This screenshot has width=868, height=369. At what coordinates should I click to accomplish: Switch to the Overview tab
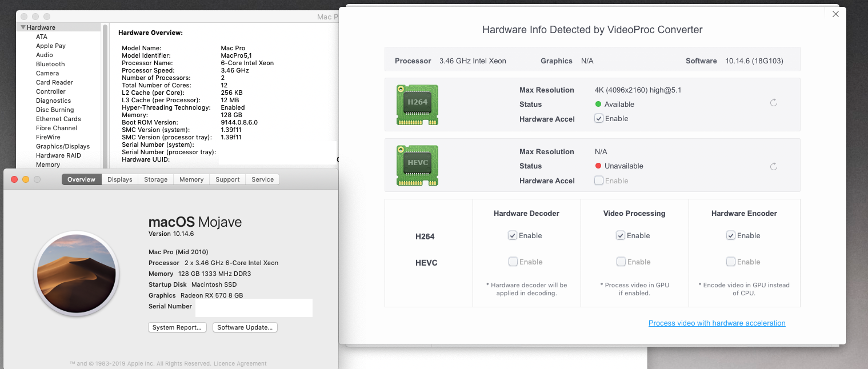pos(81,179)
